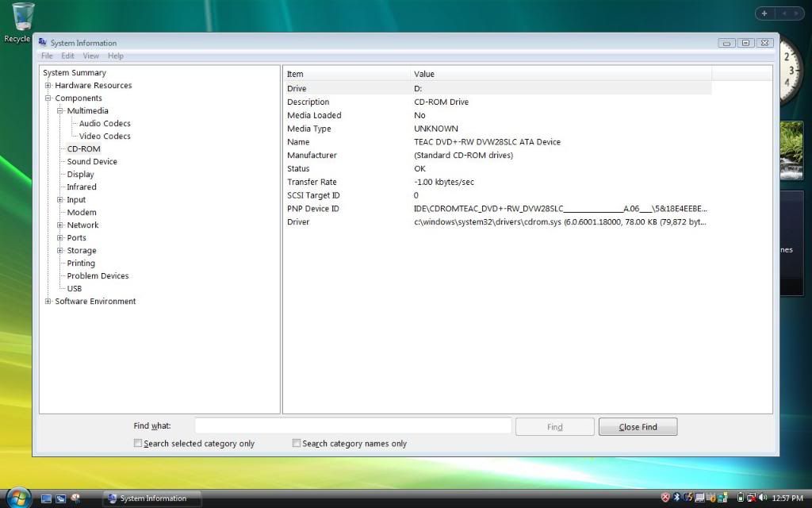The height and width of the screenshot is (508, 812).
Task: Click the Windows Start orb
Action: 17,498
